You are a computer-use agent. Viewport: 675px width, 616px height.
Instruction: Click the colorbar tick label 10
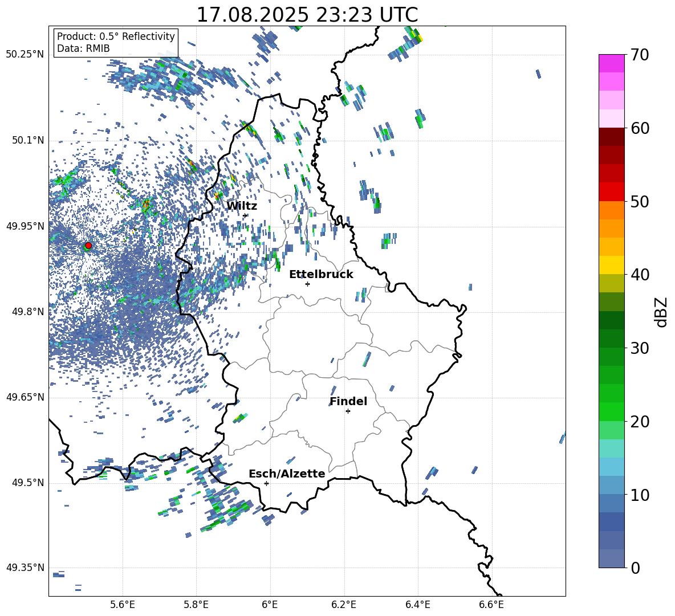(640, 495)
